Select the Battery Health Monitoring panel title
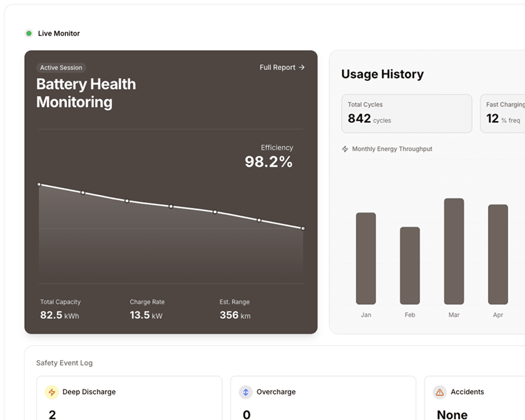 86,93
